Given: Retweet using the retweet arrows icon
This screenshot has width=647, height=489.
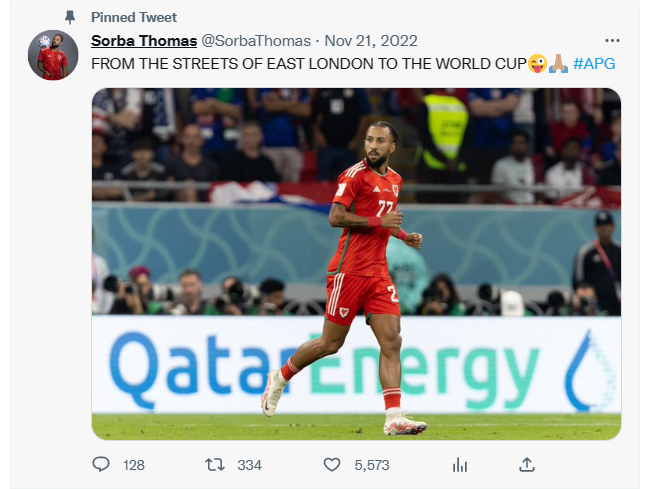Looking at the screenshot, I should (x=215, y=465).
